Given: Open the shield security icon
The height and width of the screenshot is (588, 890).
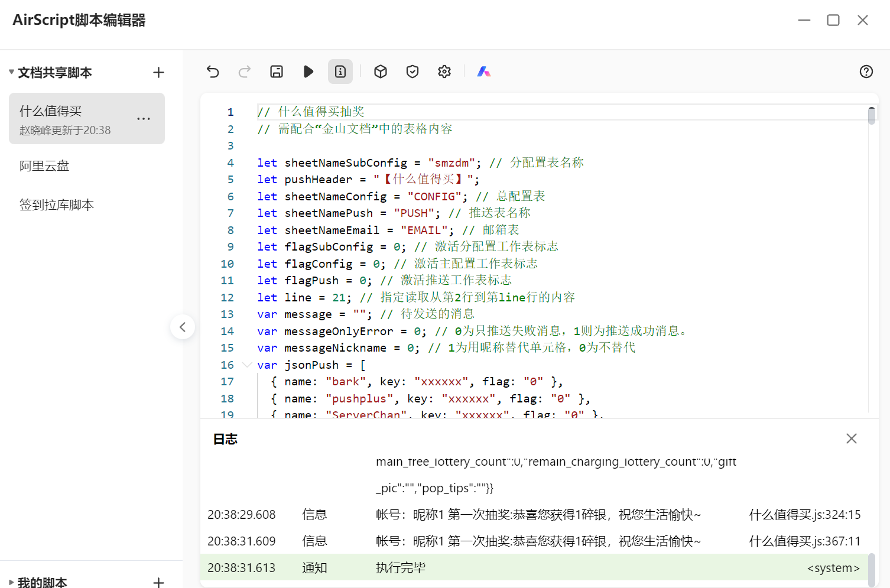Looking at the screenshot, I should click(x=412, y=72).
